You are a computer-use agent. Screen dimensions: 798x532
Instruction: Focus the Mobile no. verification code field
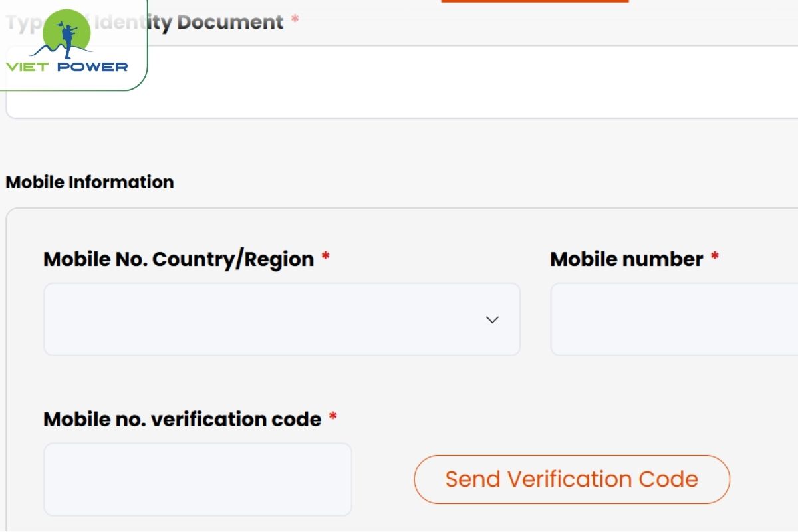coord(198,479)
